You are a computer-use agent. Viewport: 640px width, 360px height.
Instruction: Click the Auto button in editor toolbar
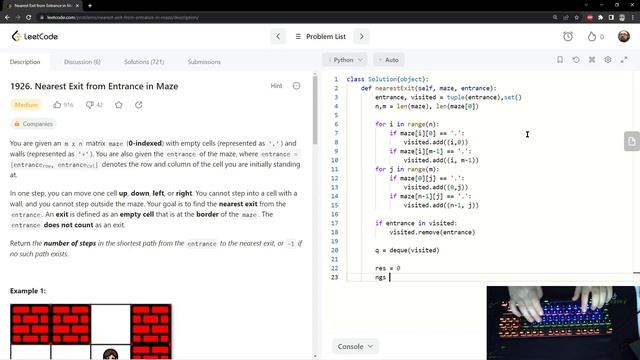388,60
